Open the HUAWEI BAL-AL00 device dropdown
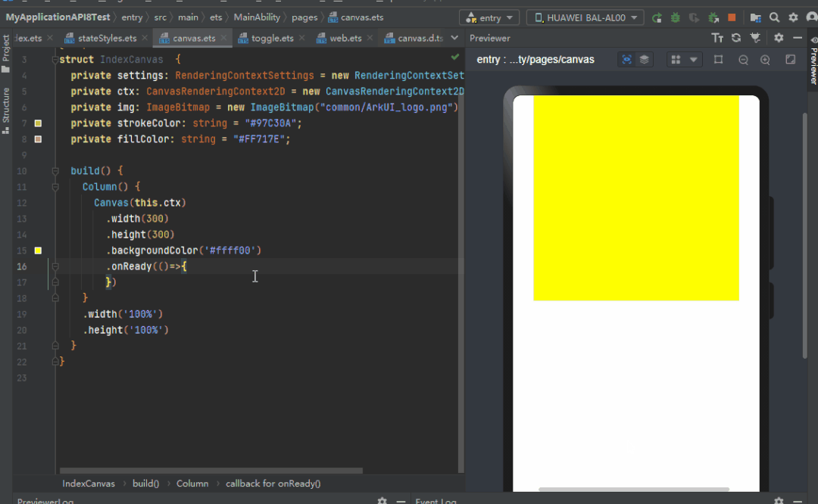 click(585, 17)
